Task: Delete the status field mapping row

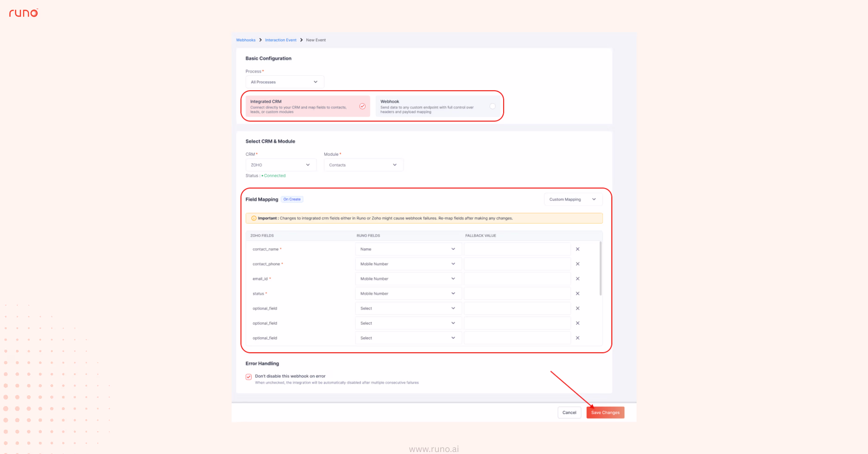Action: pos(578,294)
